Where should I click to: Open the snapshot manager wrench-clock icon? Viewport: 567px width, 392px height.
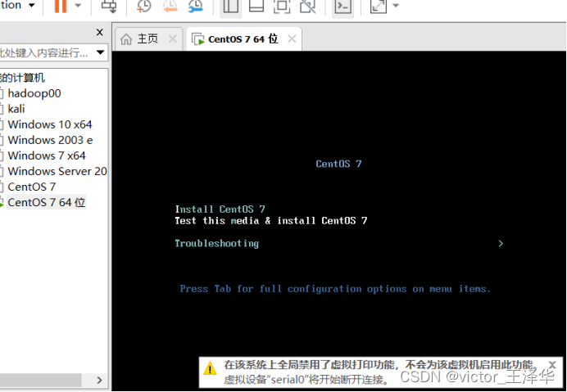pyautogui.click(x=196, y=6)
